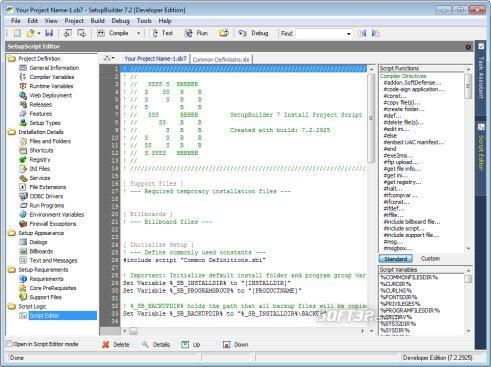Open the Tools menu

144,21
